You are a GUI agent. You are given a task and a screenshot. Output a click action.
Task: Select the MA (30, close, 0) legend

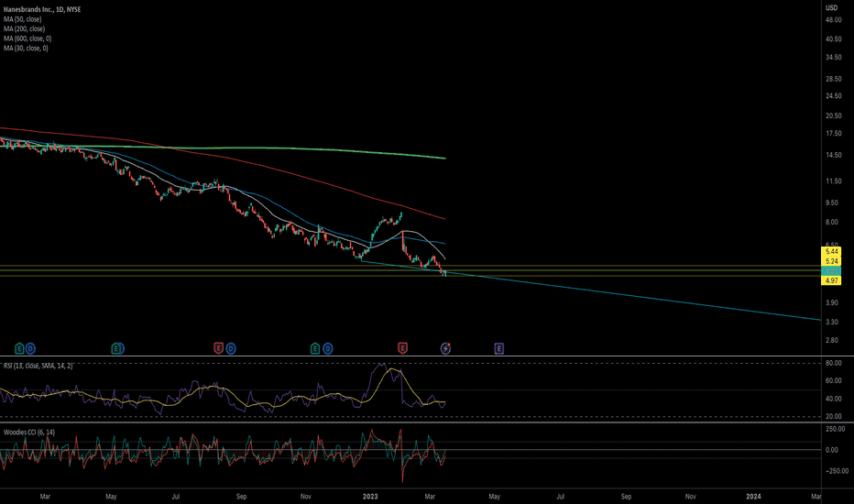[26, 49]
